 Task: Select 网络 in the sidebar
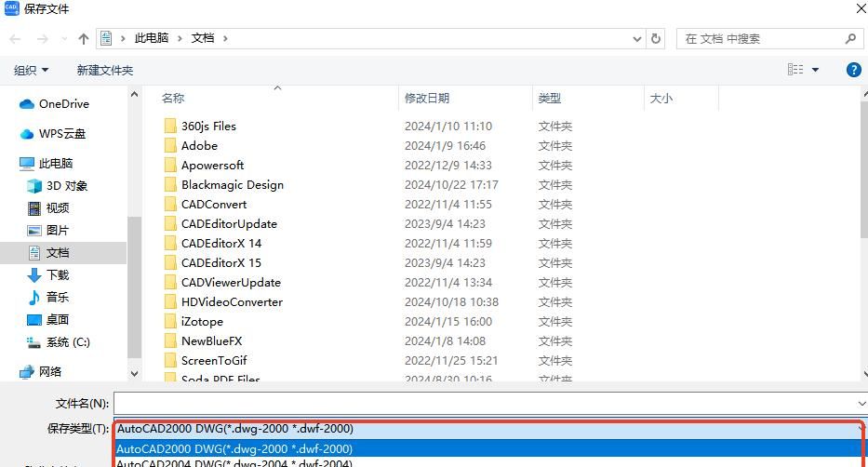tap(40, 372)
